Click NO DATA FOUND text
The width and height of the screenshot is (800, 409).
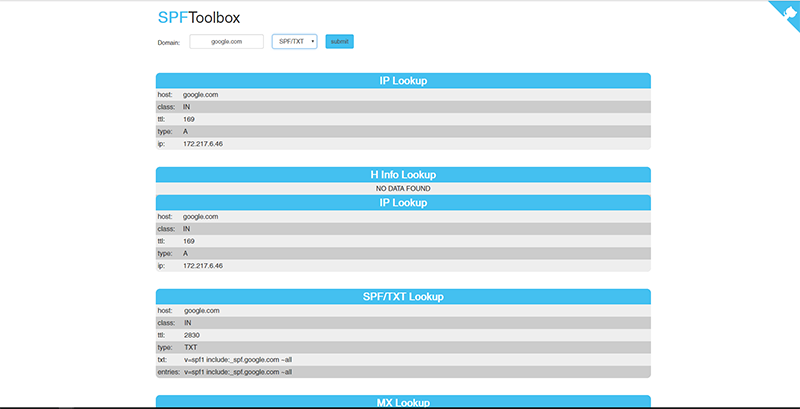pyautogui.click(x=403, y=189)
